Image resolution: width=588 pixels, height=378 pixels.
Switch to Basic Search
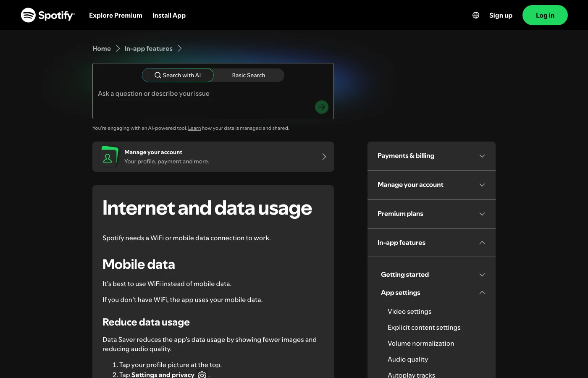(249, 75)
